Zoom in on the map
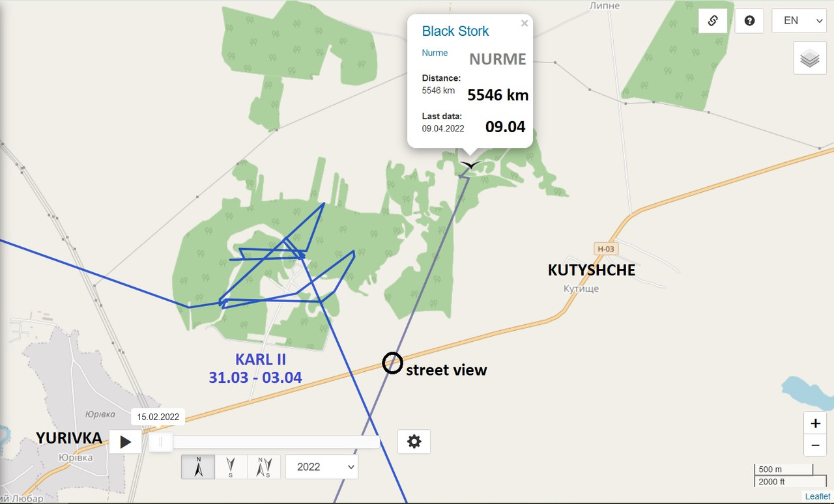Image resolution: width=834 pixels, height=504 pixels. coord(815,423)
